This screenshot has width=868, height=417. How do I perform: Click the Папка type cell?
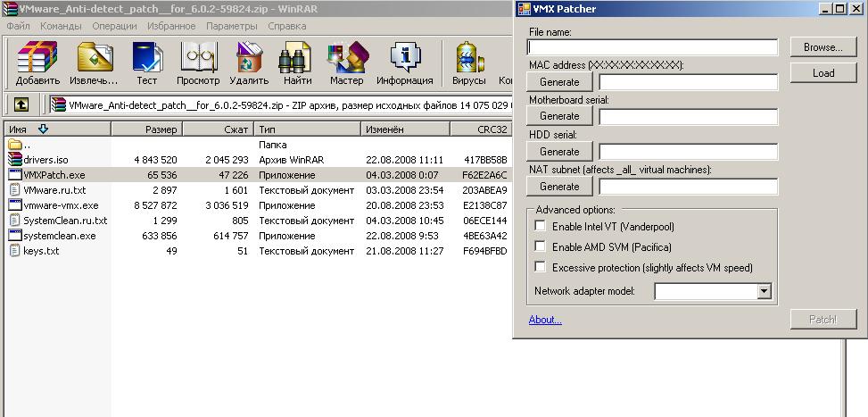(272, 145)
